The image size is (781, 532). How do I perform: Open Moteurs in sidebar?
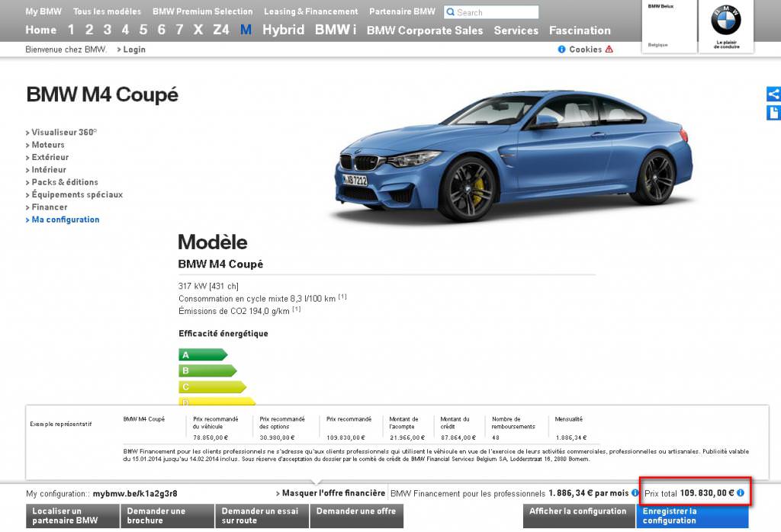pyautogui.click(x=48, y=145)
